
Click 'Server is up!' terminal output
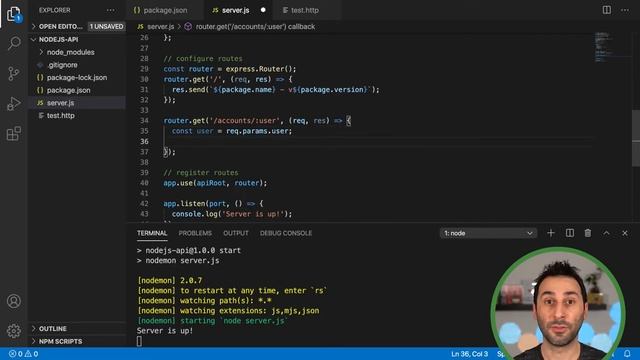click(x=164, y=331)
